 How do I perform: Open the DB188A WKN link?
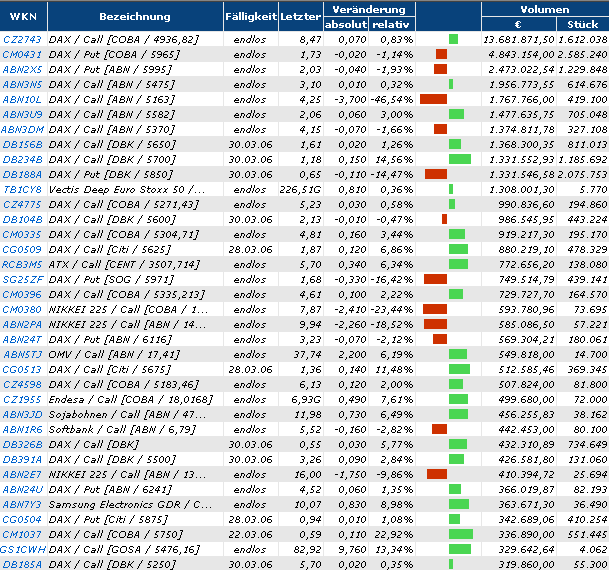click(x=22, y=174)
